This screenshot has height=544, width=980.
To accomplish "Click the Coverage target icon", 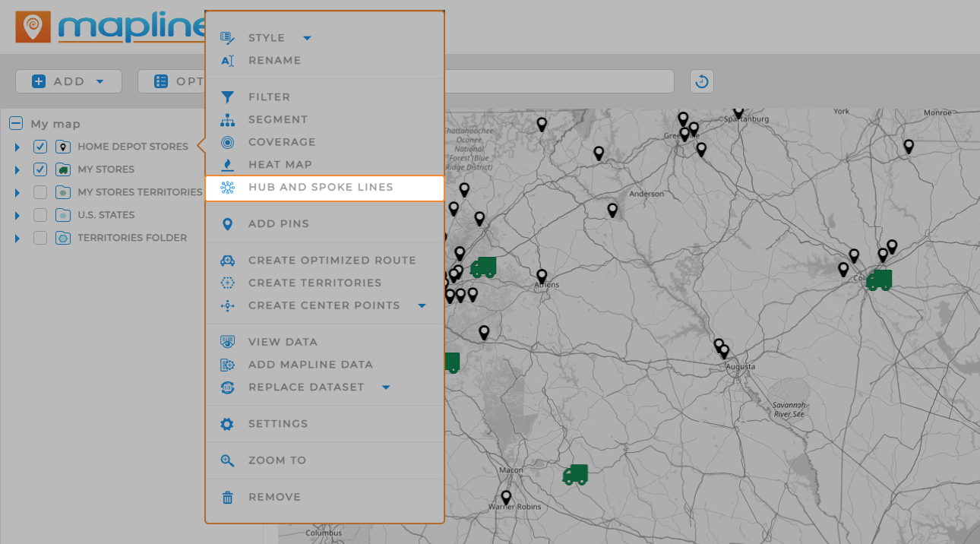I will (x=226, y=142).
